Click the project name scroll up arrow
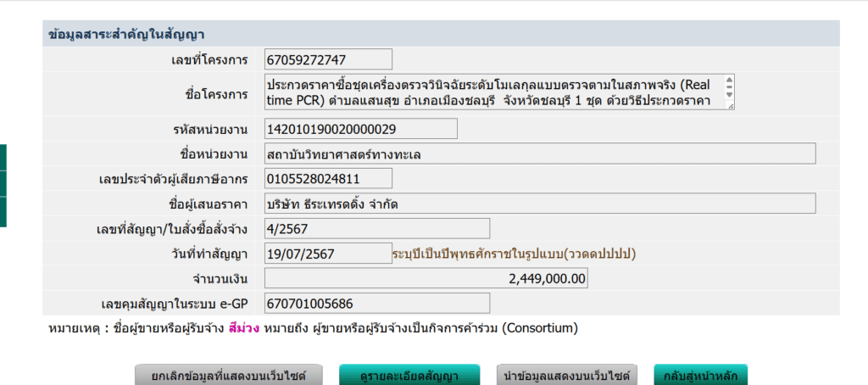The height and width of the screenshot is (385, 868). [730, 81]
